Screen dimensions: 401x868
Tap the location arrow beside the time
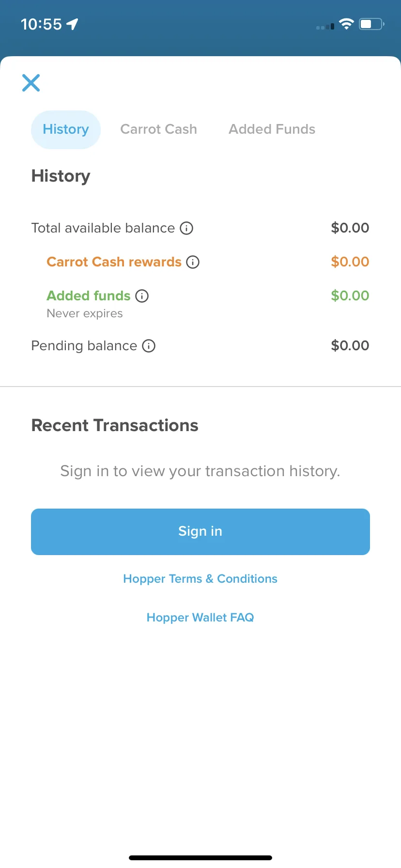(72, 24)
